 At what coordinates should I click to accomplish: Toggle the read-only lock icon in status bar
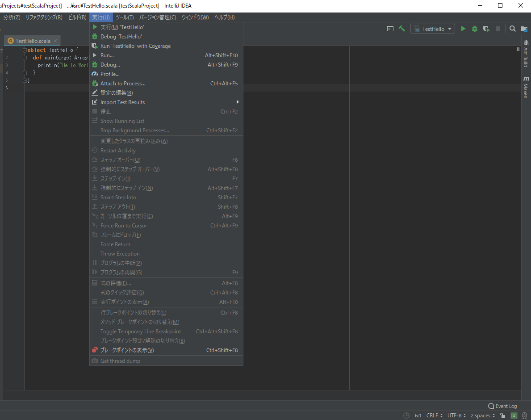click(x=503, y=416)
